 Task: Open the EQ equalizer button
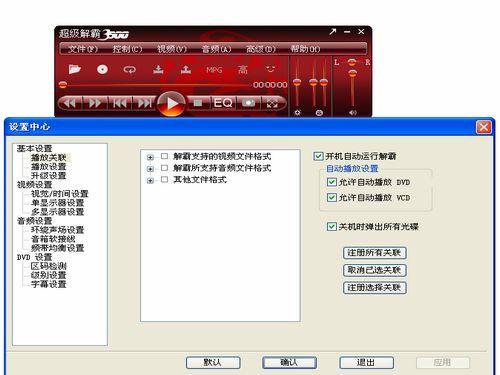[223, 103]
